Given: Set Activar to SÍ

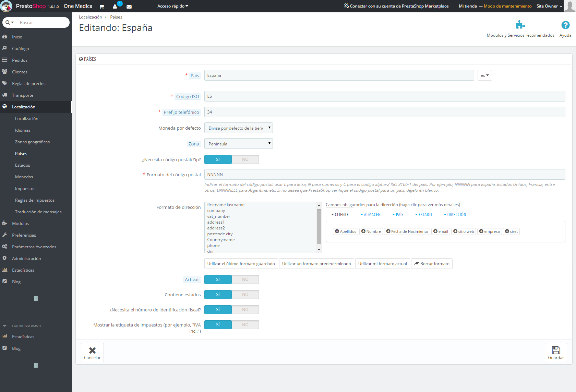Looking at the screenshot, I should [218, 280].
